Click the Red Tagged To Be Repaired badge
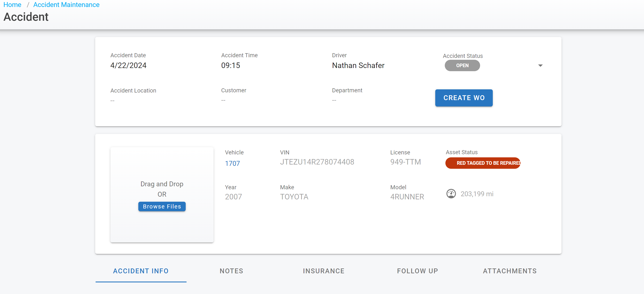The image size is (644, 294). (x=483, y=163)
